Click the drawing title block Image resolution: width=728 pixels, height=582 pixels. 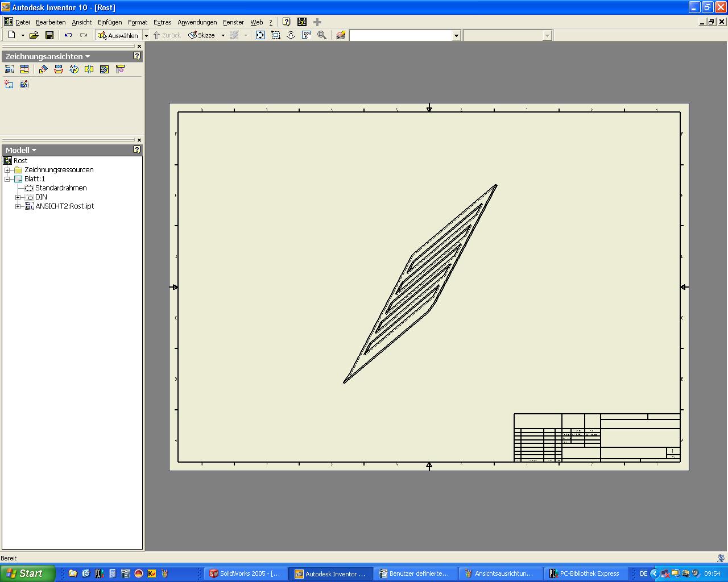(597, 438)
